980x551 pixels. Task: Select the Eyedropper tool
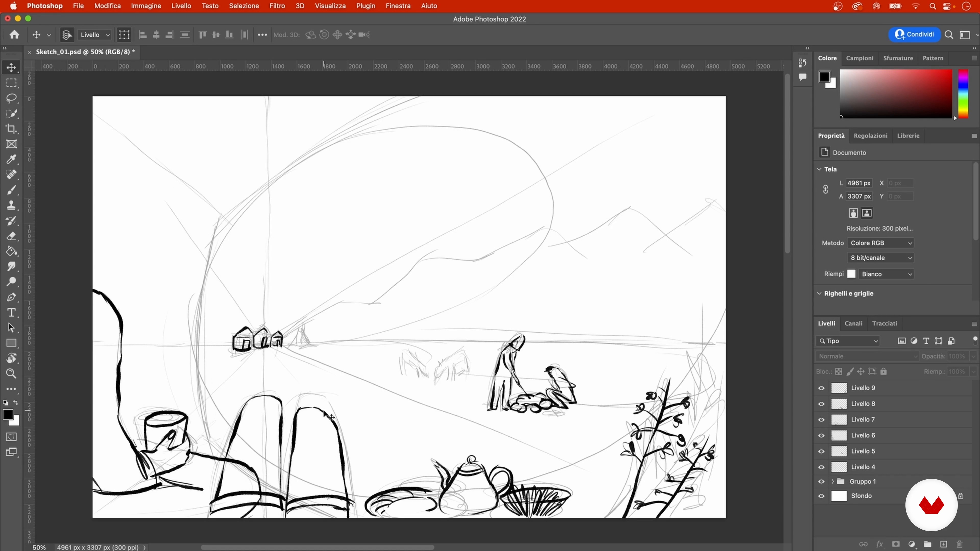click(11, 159)
